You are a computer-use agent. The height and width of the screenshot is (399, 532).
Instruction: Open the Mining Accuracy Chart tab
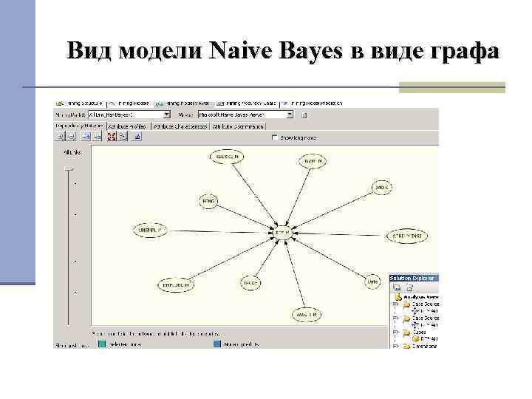pos(246,103)
